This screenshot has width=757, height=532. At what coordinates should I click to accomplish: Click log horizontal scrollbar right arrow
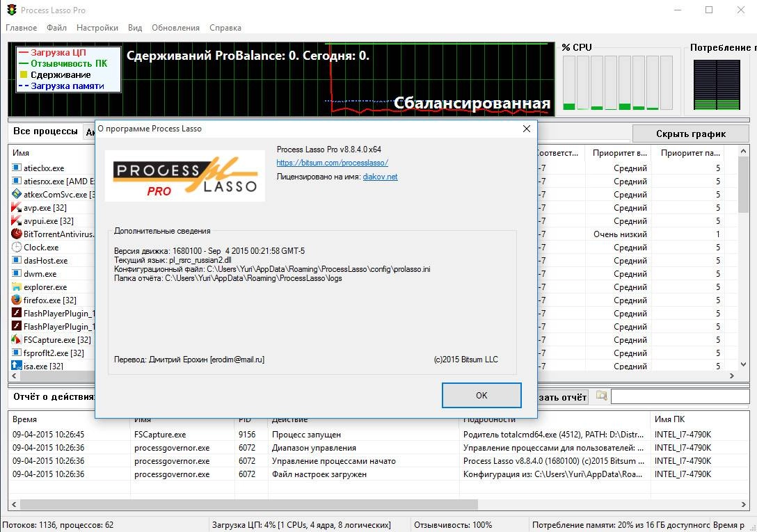click(744, 504)
